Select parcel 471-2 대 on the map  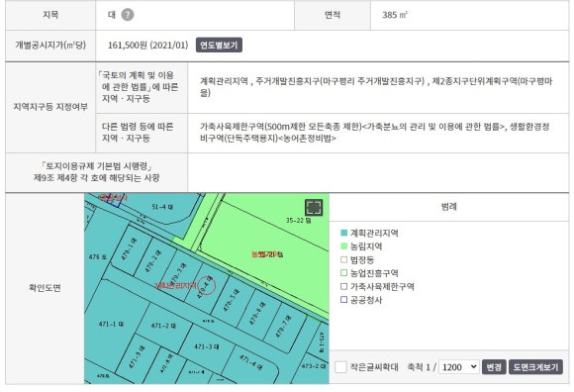163,326
